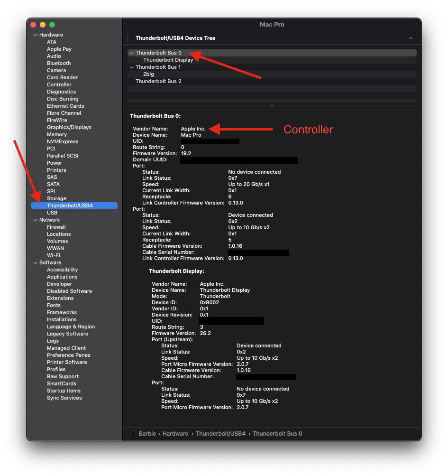Click Thunderbolt/USB4 in the path bar
Image resolution: width=448 pixels, height=476 pixels.
[x=220, y=434]
